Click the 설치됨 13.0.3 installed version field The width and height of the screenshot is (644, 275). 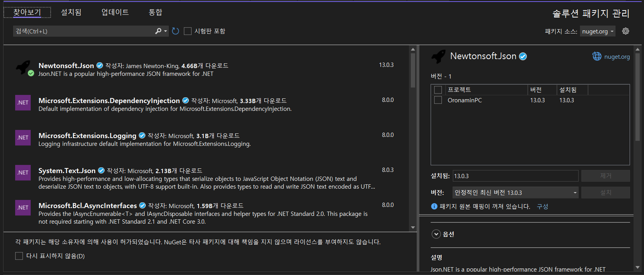516,176
